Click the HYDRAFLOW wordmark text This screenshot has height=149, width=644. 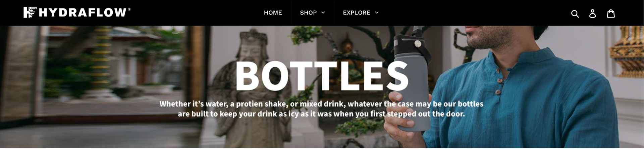click(x=83, y=12)
